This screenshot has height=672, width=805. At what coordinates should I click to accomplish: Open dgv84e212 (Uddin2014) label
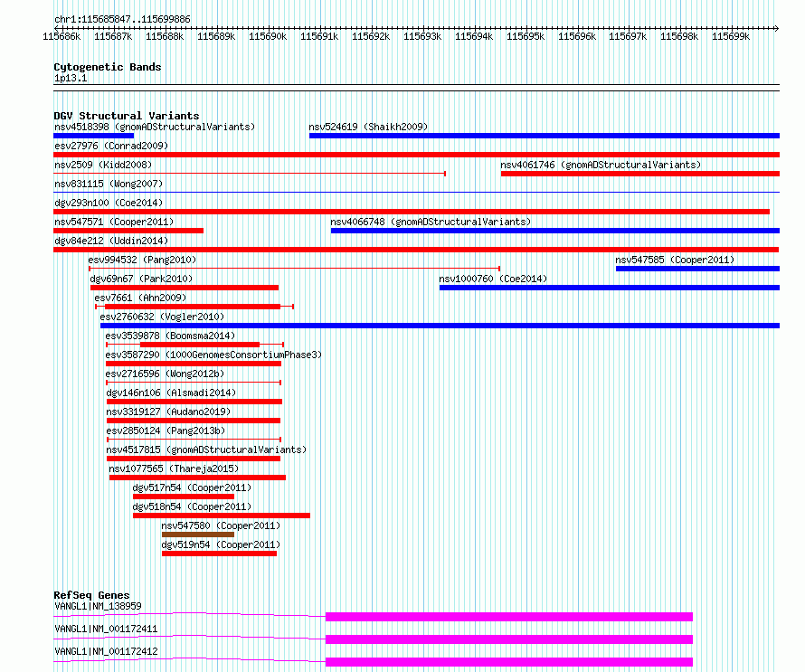[x=111, y=241]
